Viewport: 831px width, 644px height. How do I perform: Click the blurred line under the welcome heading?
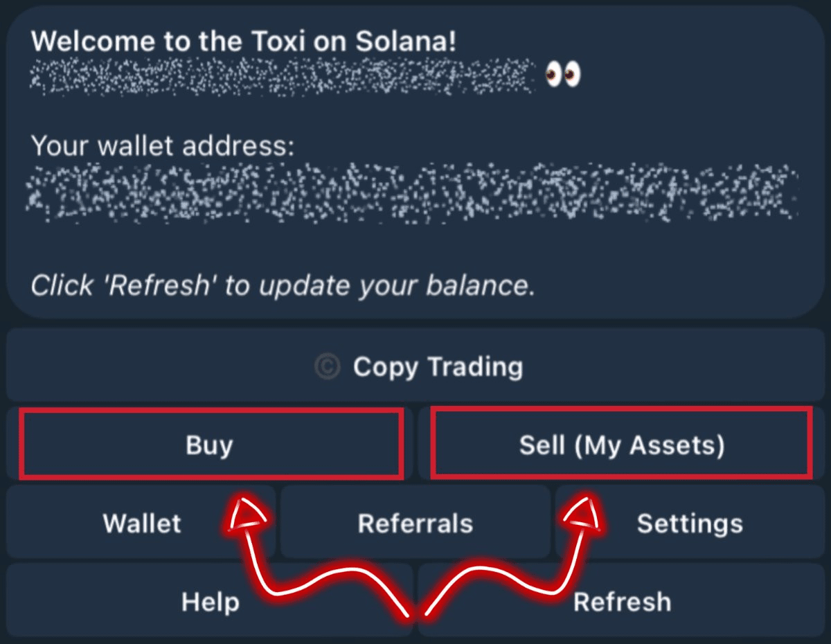click(x=283, y=76)
